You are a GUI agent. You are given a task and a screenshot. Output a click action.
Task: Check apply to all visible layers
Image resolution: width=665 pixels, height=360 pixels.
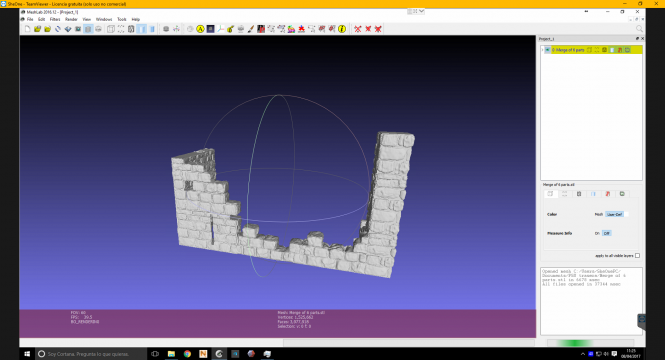pyautogui.click(x=637, y=256)
